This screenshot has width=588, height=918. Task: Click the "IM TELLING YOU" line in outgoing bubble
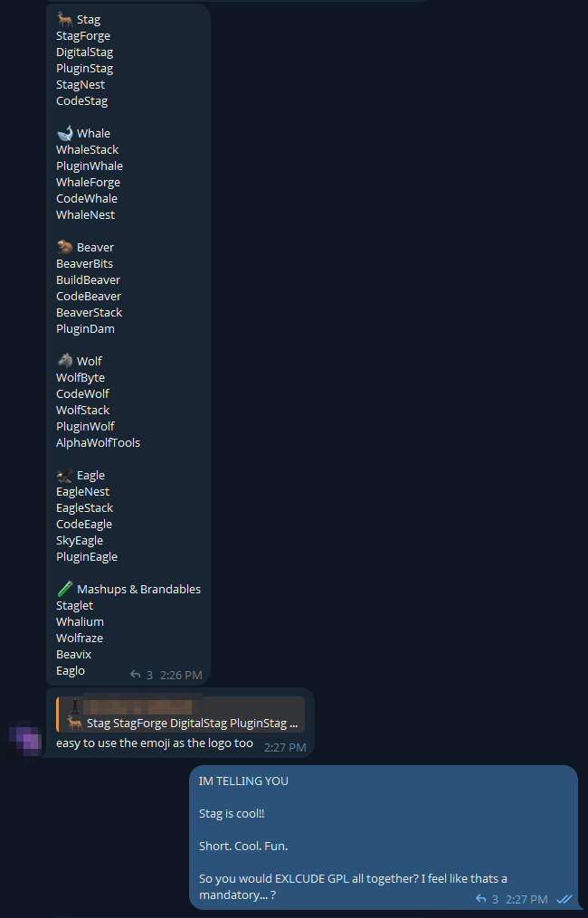click(x=243, y=781)
